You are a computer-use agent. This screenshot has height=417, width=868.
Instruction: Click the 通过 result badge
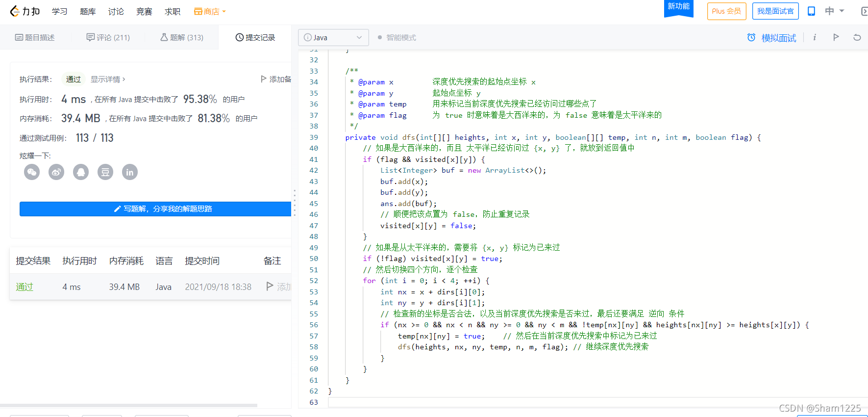[74, 79]
